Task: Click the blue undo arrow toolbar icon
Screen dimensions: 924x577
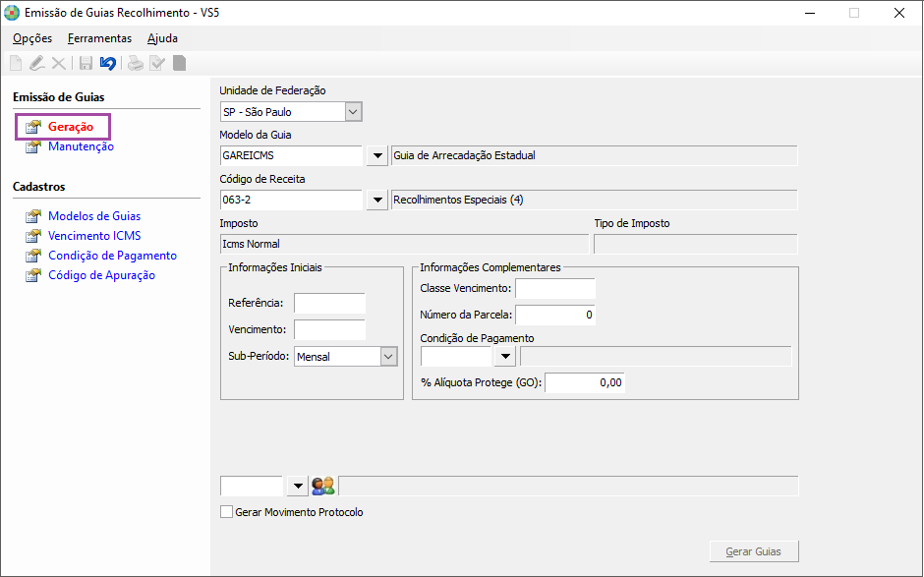Action: tap(108, 63)
